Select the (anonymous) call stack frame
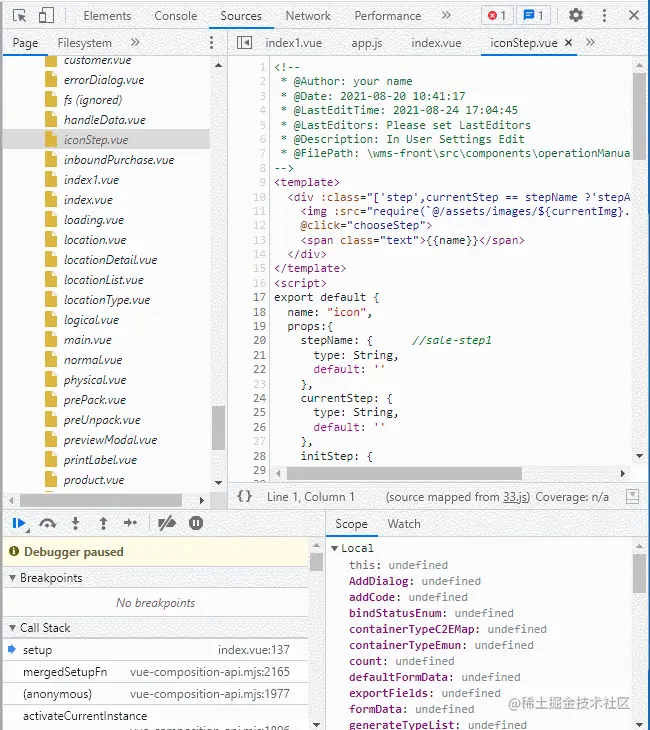The image size is (650, 730). click(x=156, y=694)
